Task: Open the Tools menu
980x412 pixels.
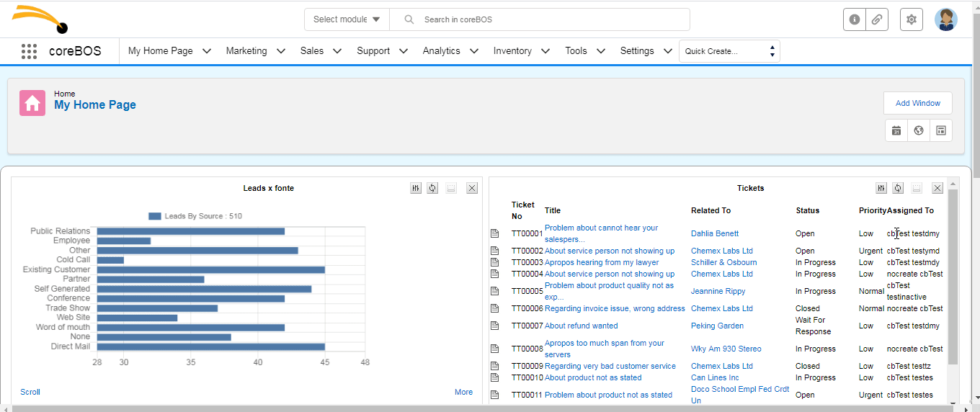Action: pyautogui.click(x=576, y=51)
